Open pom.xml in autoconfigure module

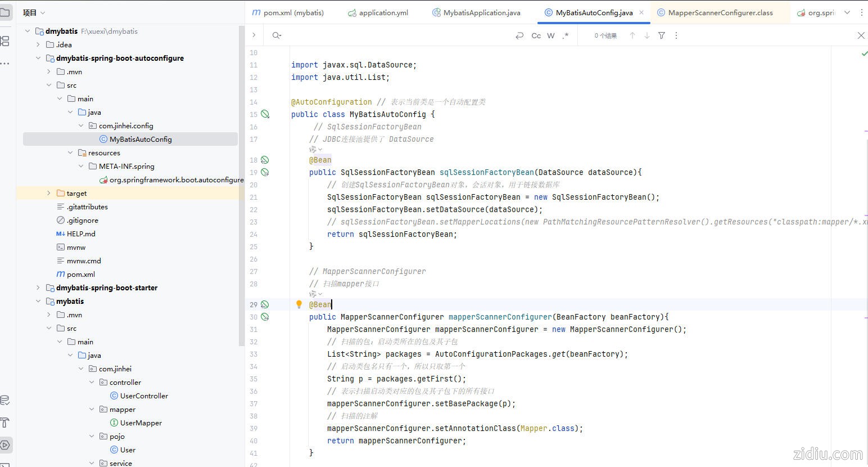click(80, 274)
